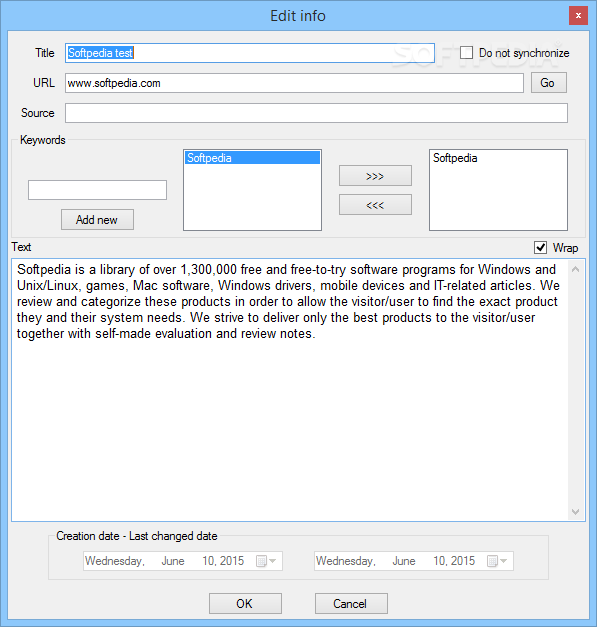Viewport: 597px width, 627px height.
Task: Click the OK button
Action: click(x=245, y=603)
